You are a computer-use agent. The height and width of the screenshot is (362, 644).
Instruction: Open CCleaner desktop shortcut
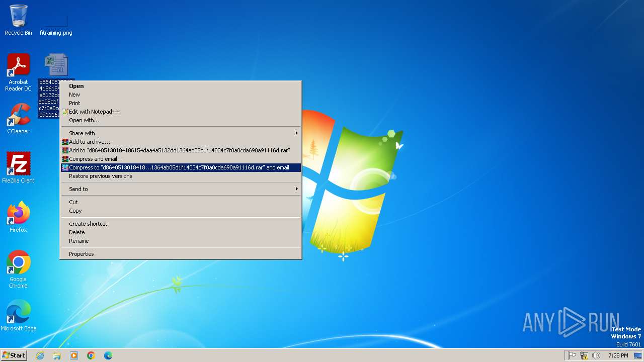[x=18, y=118]
